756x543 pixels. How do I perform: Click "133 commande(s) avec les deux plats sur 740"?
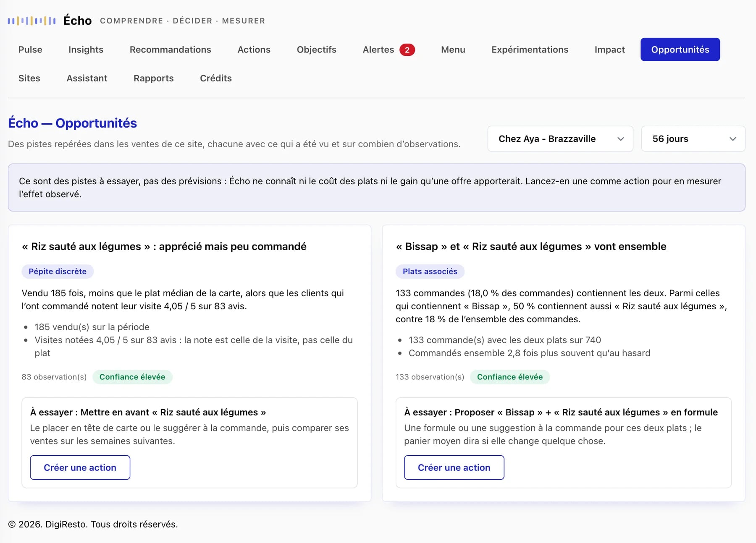[505, 340]
